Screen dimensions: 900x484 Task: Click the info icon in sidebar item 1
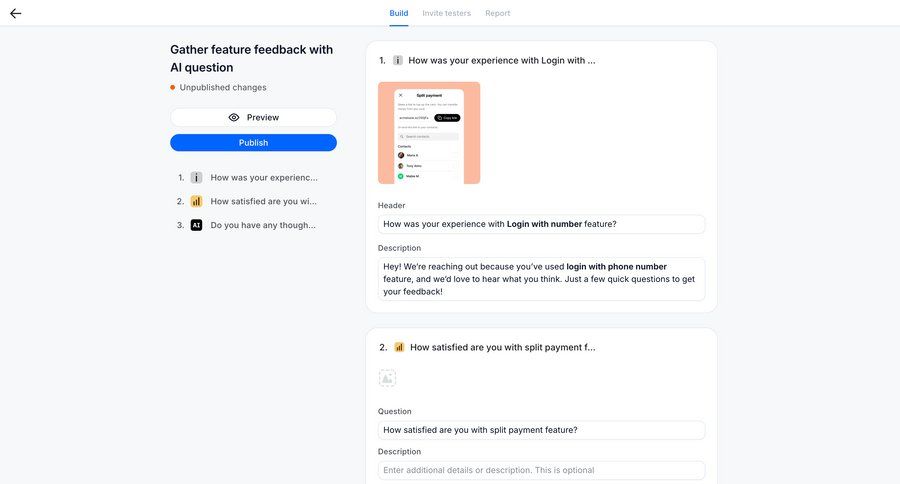coord(196,177)
